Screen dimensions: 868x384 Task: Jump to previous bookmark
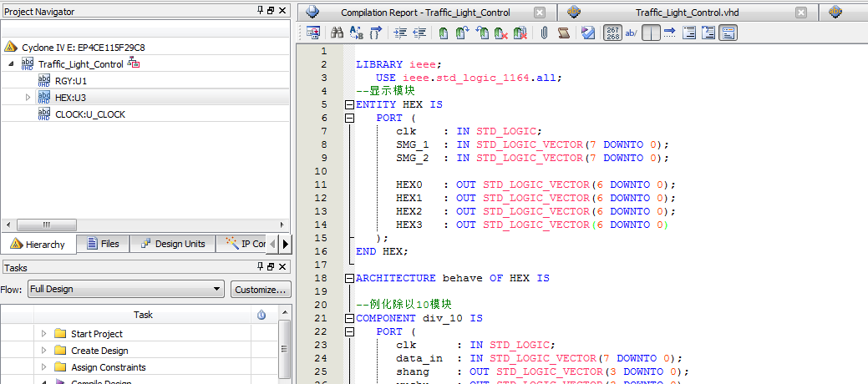click(482, 33)
